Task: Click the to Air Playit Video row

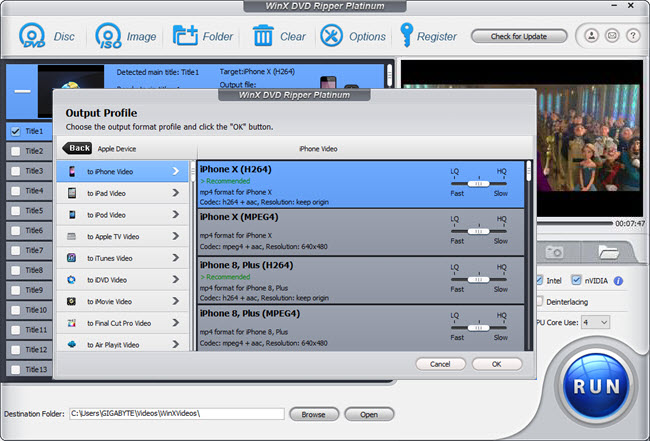Action: (x=122, y=344)
